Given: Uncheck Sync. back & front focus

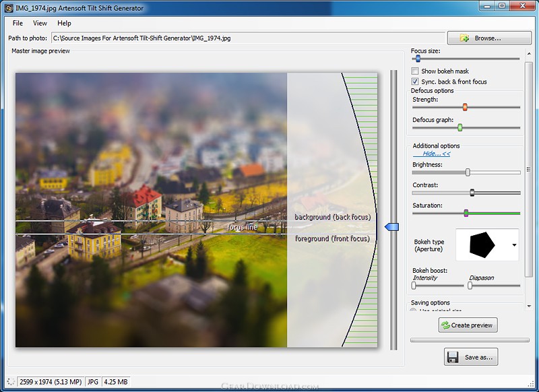Looking at the screenshot, I should point(415,81).
